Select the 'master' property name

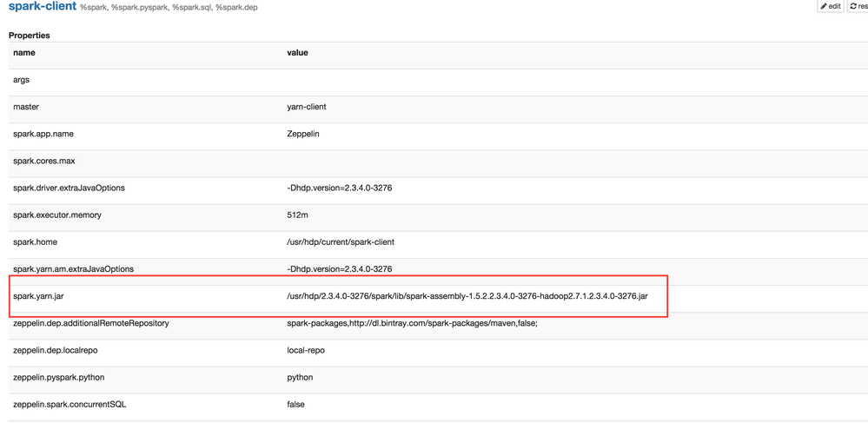pyautogui.click(x=25, y=106)
